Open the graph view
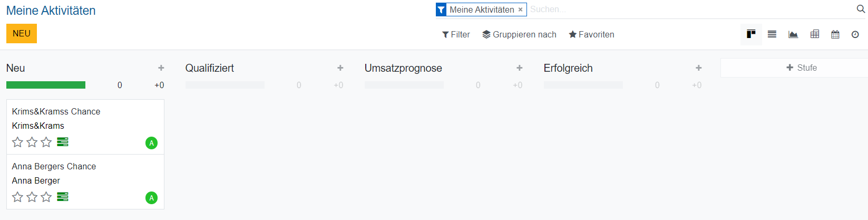Screen dimensions: 868x220 point(793,34)
